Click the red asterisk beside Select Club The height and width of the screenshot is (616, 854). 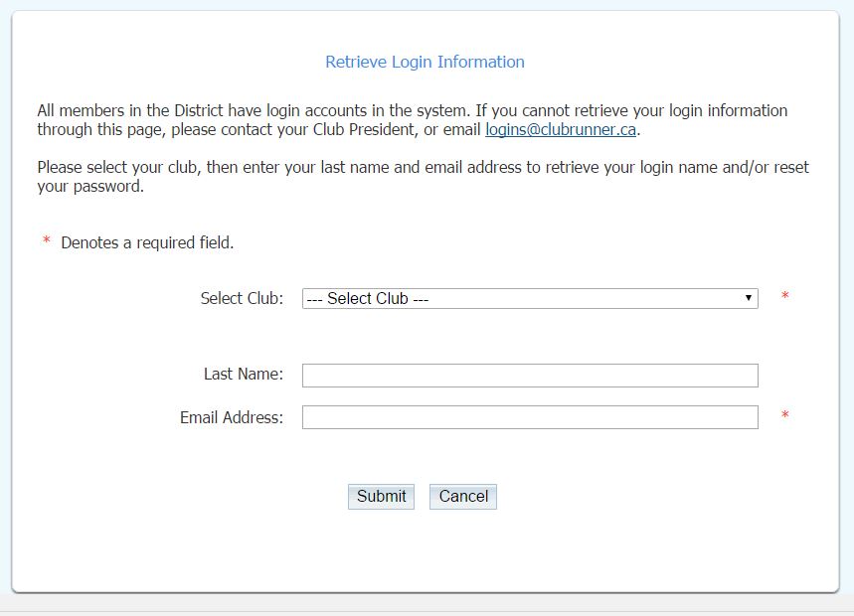point(785,297)
